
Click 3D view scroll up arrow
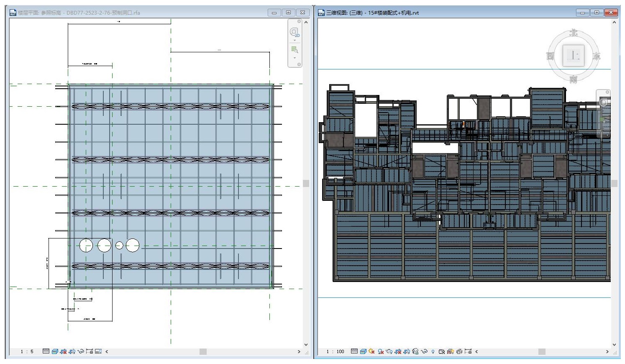coord(614,22)
